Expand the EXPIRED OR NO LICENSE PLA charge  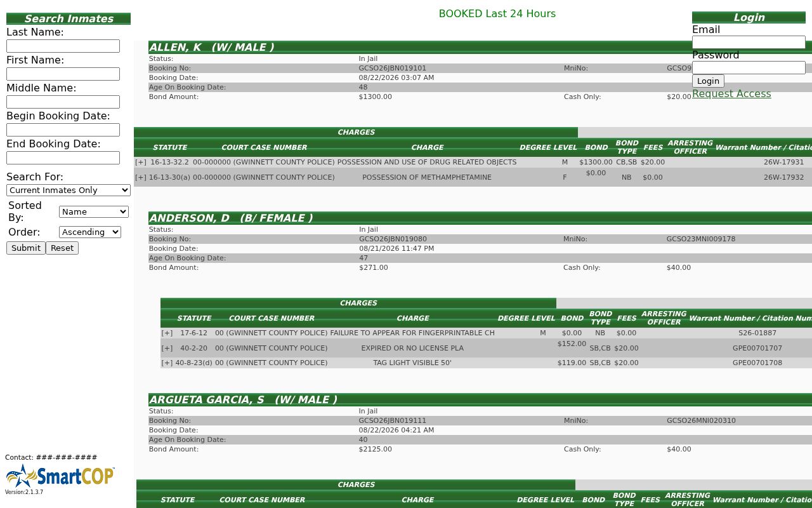(x=167, y=349)
